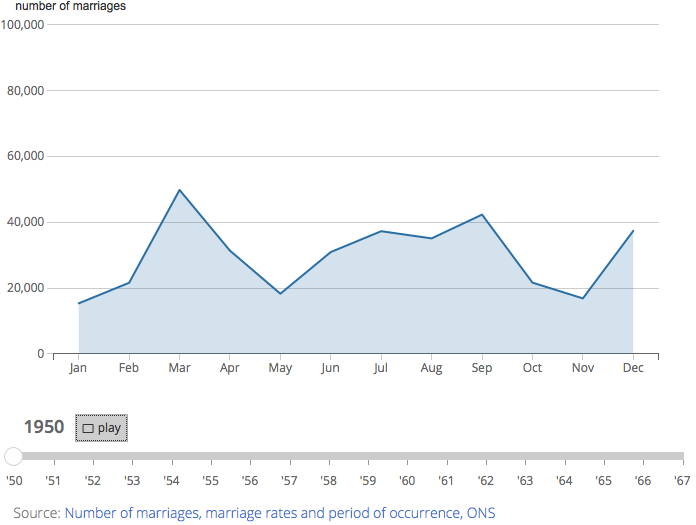Click the 20,000 y-axis value
Screen dimensions: 696x525
[25, 288]
